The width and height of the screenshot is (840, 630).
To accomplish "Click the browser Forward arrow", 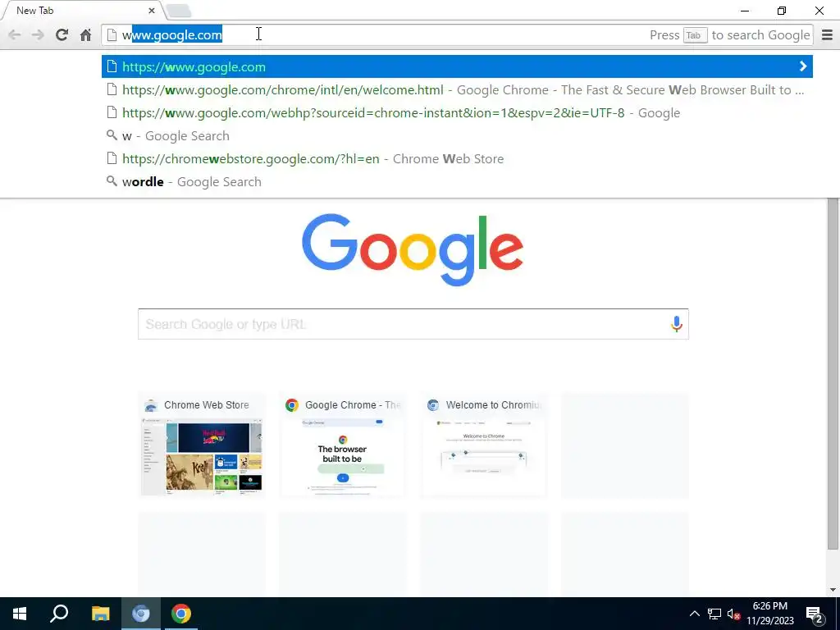I will [38, 35].
